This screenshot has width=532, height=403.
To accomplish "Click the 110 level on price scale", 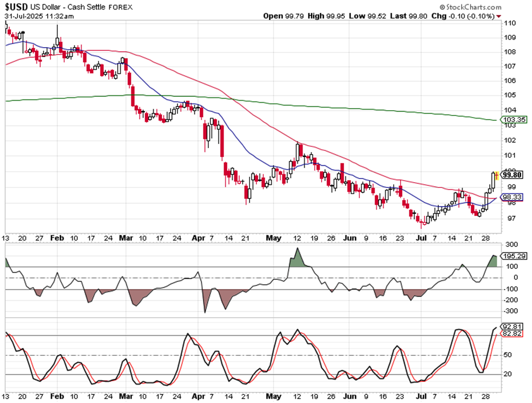I will [510, 23].
